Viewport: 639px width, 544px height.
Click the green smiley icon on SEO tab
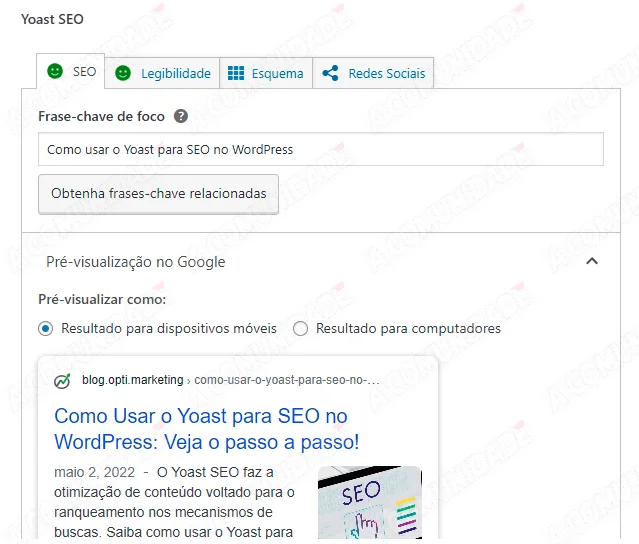click(55, 71)
